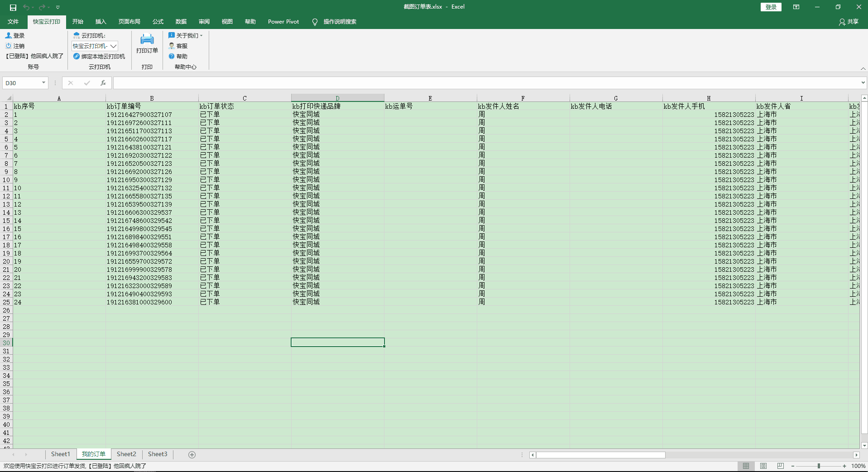
Task: Switch to the 数据 ribbon tab
Action: (x=181, y=22)
